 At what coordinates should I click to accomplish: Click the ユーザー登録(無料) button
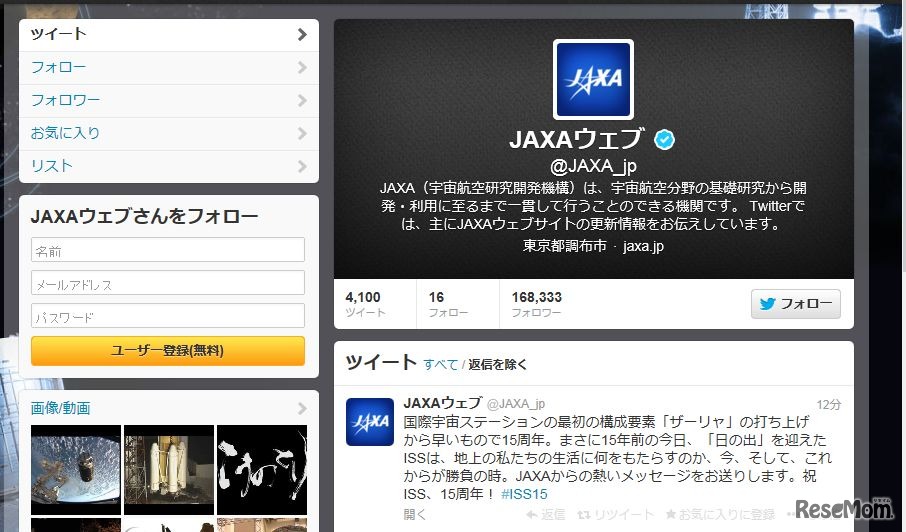(x=168, y=351)
